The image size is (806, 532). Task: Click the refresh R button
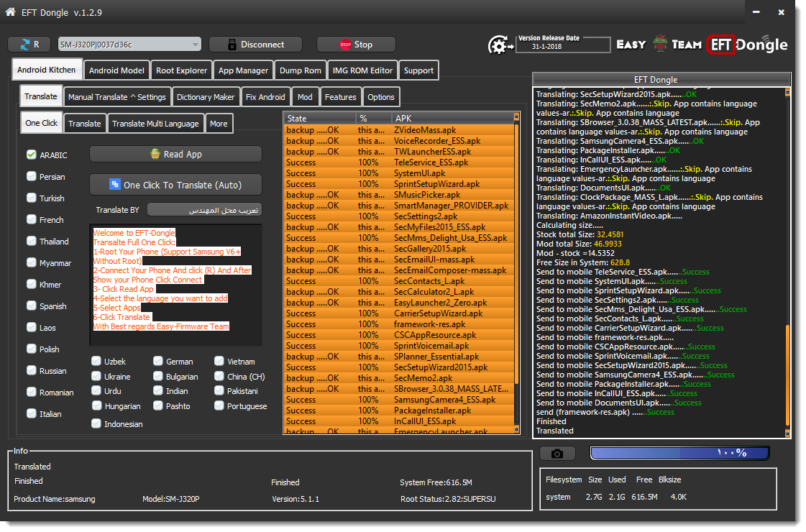pyautogui.click(x=29, y=45)
